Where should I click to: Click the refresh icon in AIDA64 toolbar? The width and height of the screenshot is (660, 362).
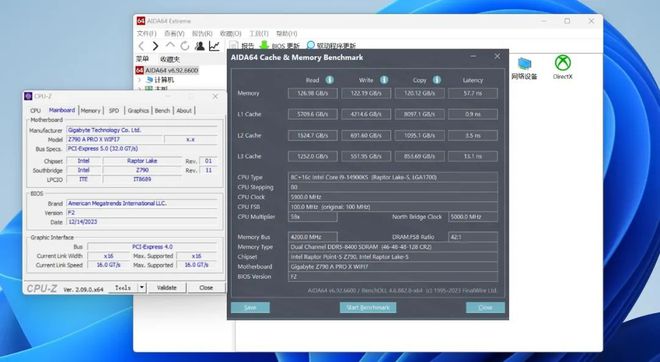point(185,46)
